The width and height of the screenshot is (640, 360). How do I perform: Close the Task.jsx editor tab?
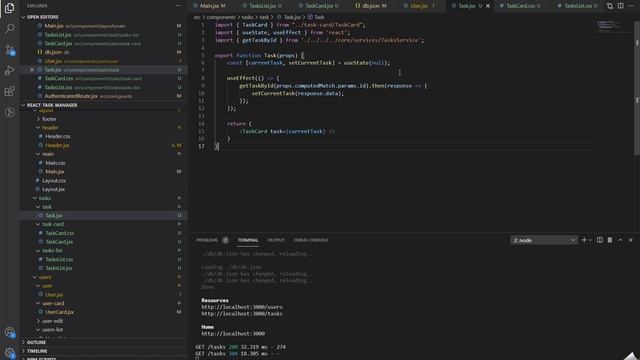pos(488,6)
